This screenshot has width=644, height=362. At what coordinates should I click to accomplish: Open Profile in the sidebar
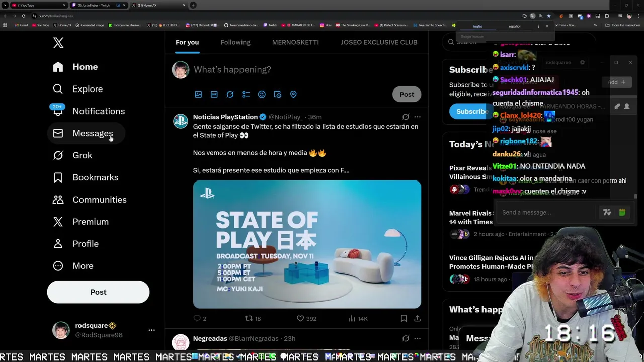coord(76,244)
